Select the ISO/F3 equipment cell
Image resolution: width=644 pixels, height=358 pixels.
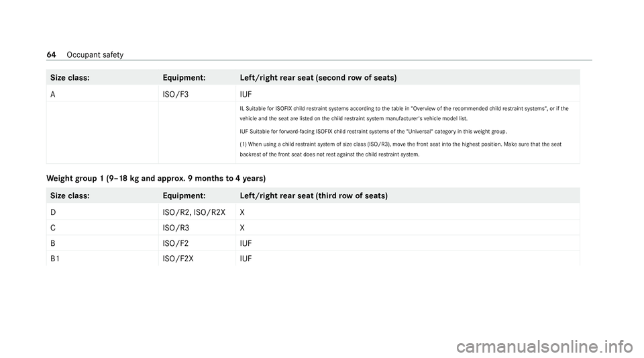(175, 95)
